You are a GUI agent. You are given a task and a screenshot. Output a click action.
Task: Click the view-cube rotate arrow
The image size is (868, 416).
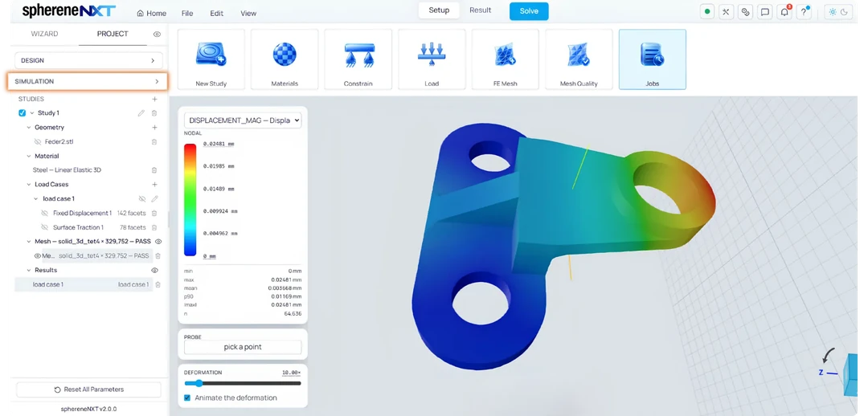[829, 356]
